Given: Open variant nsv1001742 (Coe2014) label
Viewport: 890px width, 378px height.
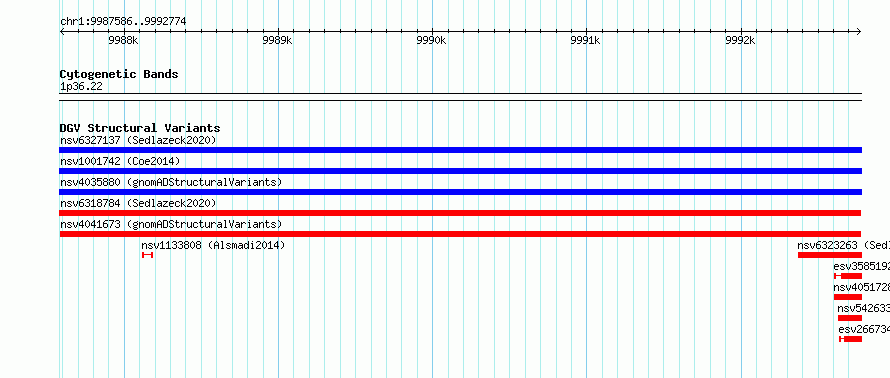Looking at the screenshot, I should (x=120, y=161).
